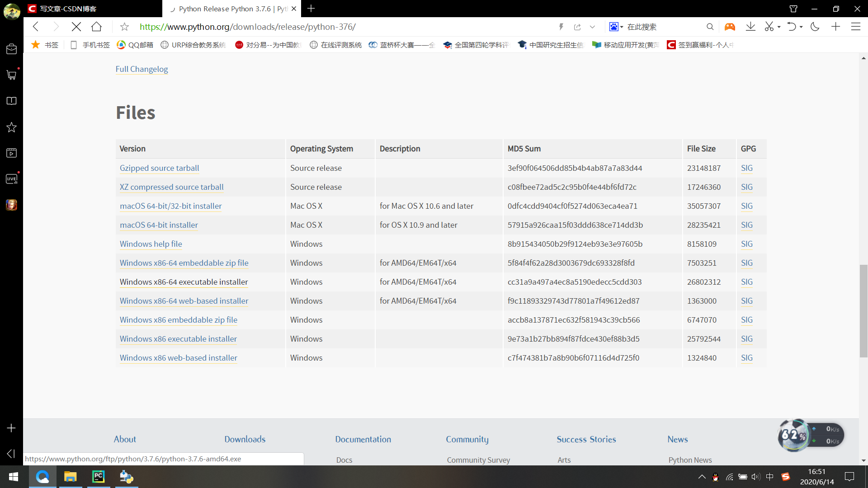Click the scissors screenshot tool icon
The height and width of the screenshot is (488, 868).
769,27
